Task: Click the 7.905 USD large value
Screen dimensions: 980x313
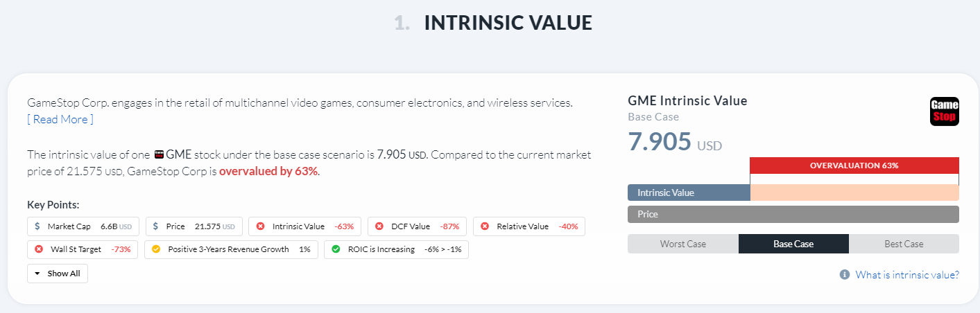Action: (675, 141)
